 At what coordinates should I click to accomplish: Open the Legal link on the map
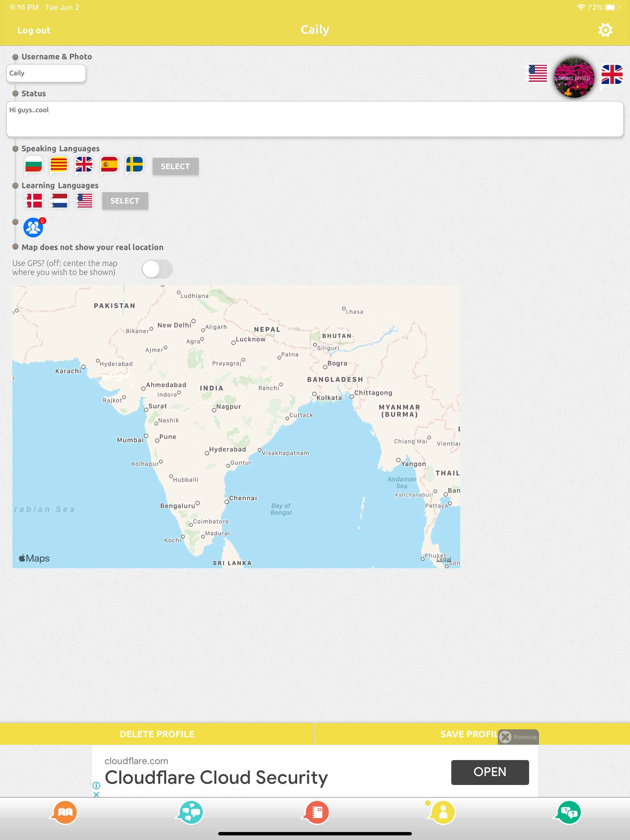click(444, 559)
